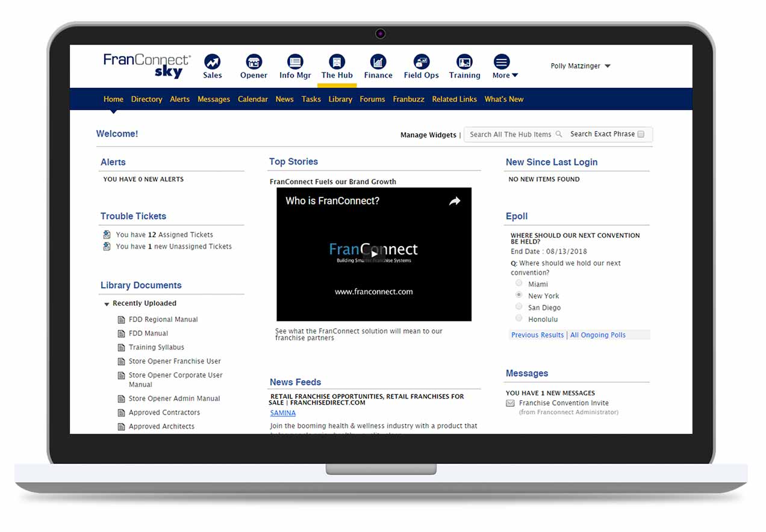The height and width of the screenshot is (532, 766).
Task: Open the Calendar tab
Action: coord(253,99)
